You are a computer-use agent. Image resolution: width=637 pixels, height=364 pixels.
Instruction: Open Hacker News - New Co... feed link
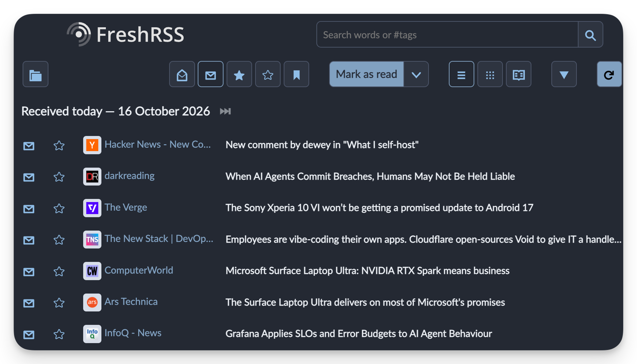157,145
